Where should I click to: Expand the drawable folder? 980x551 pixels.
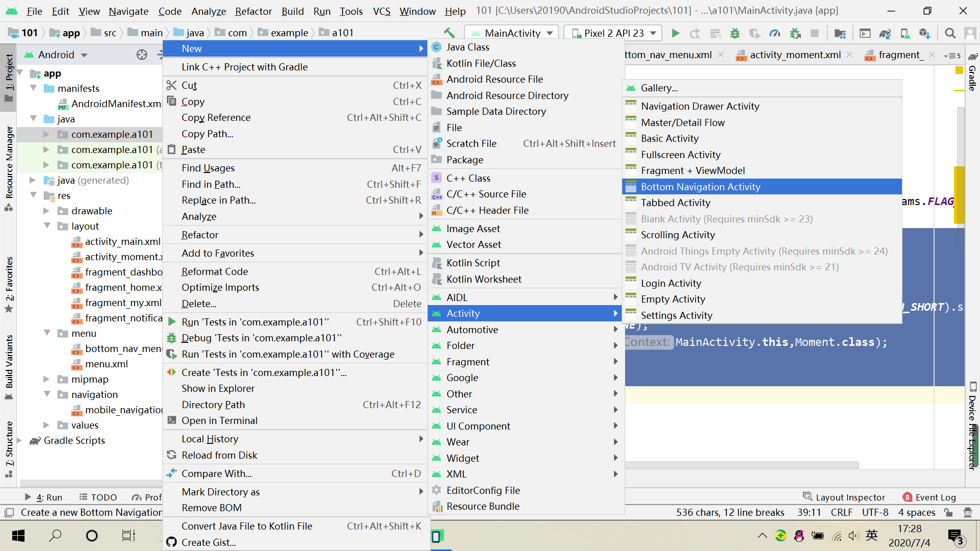(46, 211)
